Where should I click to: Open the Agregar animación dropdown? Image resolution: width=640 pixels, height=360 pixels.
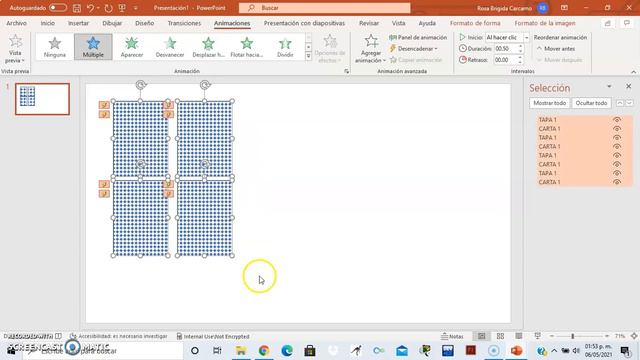(371, 49)
